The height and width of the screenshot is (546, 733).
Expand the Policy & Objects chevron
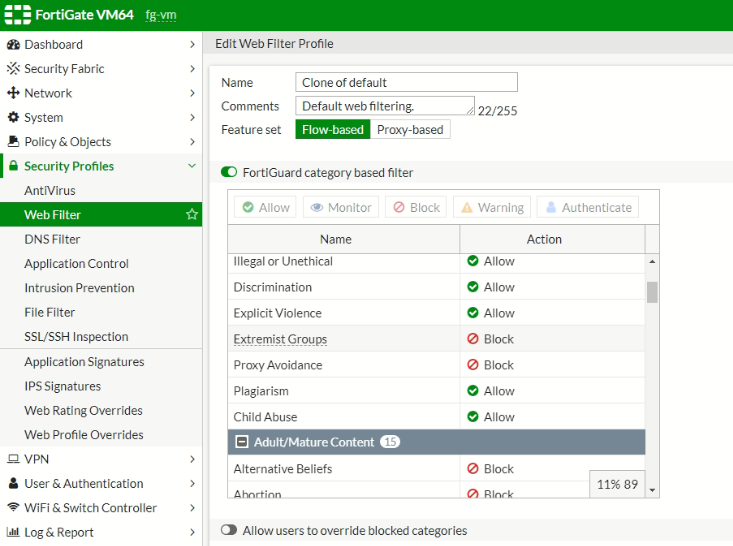[192, 142]
